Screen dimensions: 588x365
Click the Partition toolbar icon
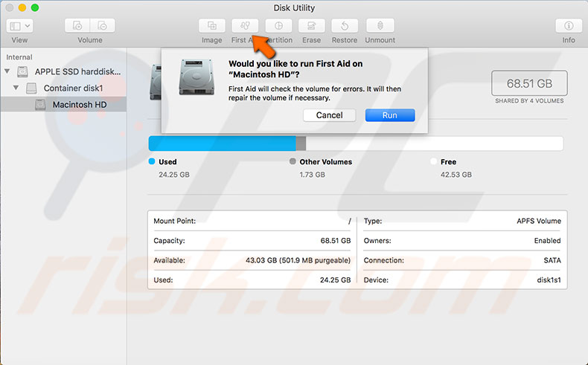click(x=278, y=25)
